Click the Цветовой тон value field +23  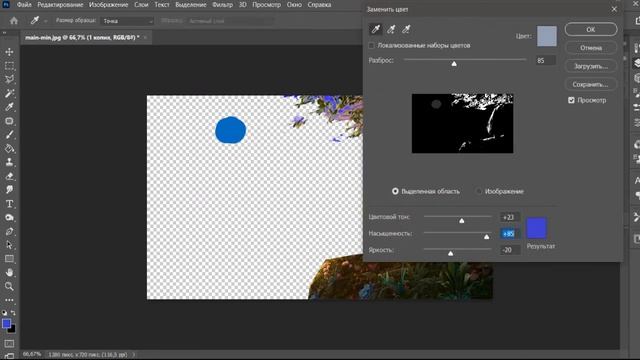click(x=510, y=218)
